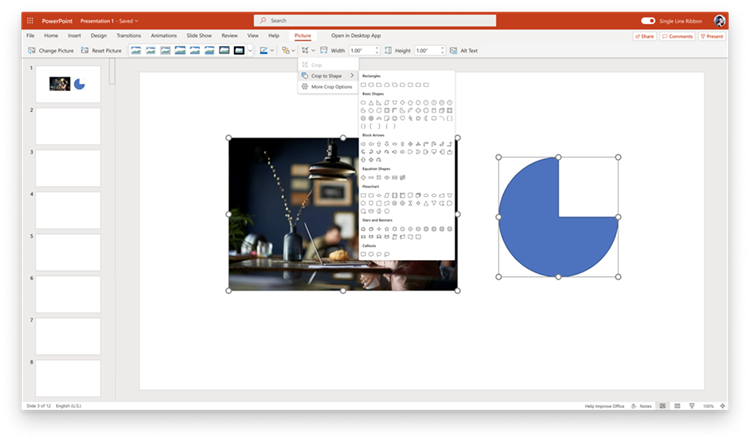Image resolution: width=750 pixels, height=441 pixels.
Task: Select the blue partial circle shape
Action: [x=558, y=217]
